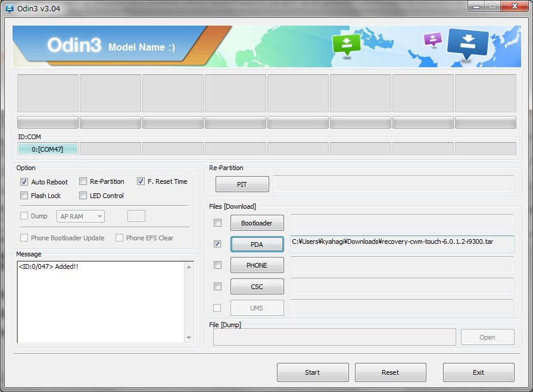Exit the Odin3 application
533x392 pixels.
479,372
